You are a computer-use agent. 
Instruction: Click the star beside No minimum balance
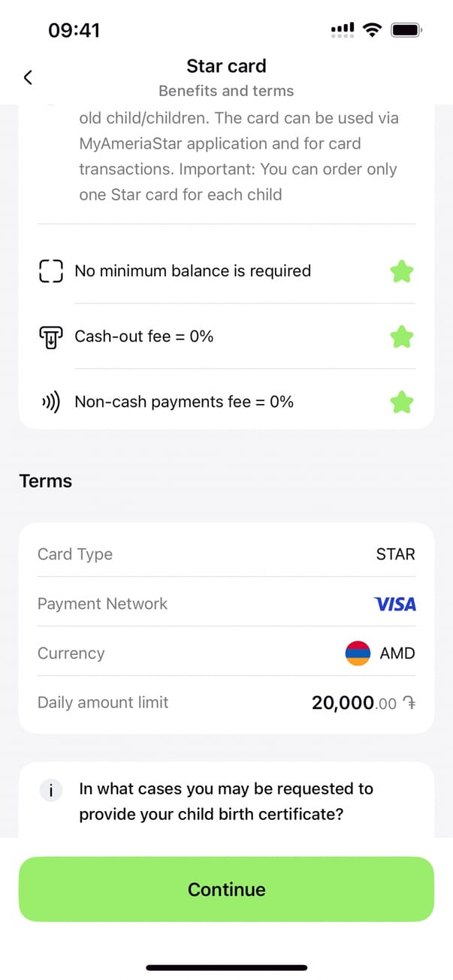click(x=402, y=271)
